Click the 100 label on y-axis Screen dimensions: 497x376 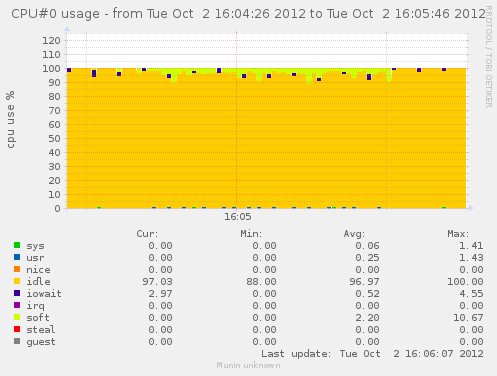51,69
